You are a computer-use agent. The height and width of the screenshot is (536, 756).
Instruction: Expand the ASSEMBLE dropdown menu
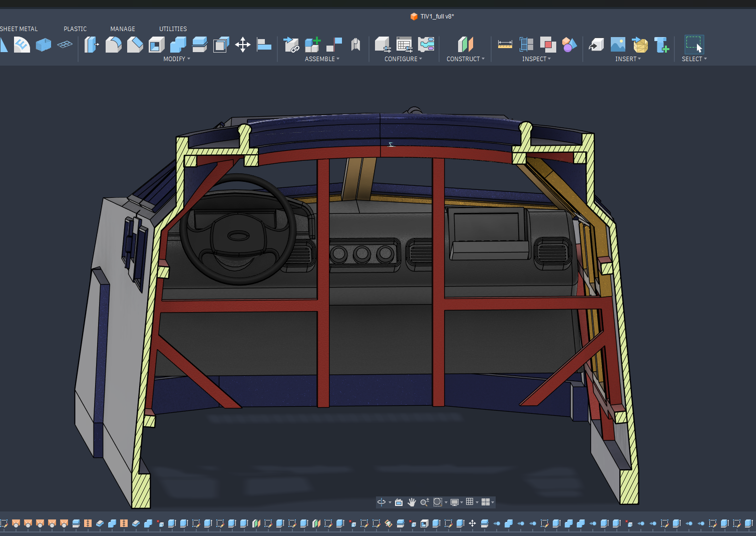[322, 59]
